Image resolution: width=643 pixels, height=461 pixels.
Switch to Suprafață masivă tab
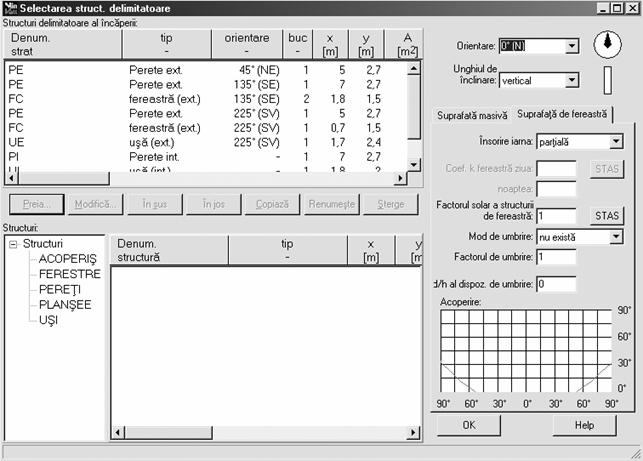click(473, 116)
